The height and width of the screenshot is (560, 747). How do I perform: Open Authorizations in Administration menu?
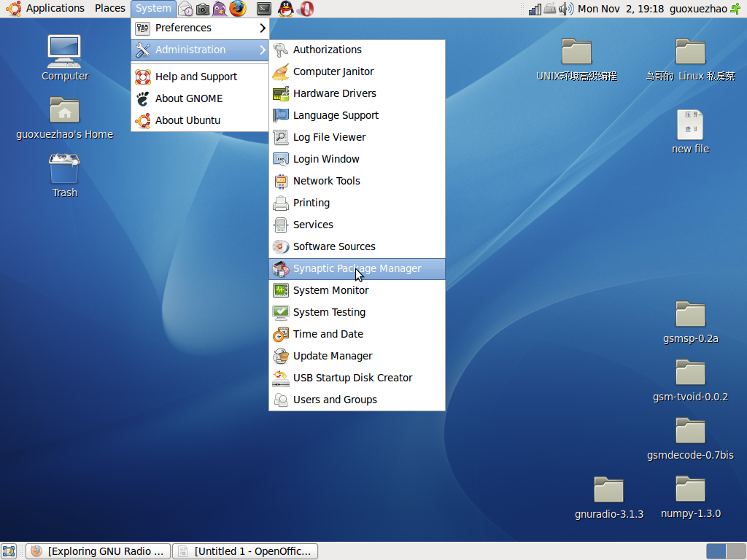click(x=357, y=50)
